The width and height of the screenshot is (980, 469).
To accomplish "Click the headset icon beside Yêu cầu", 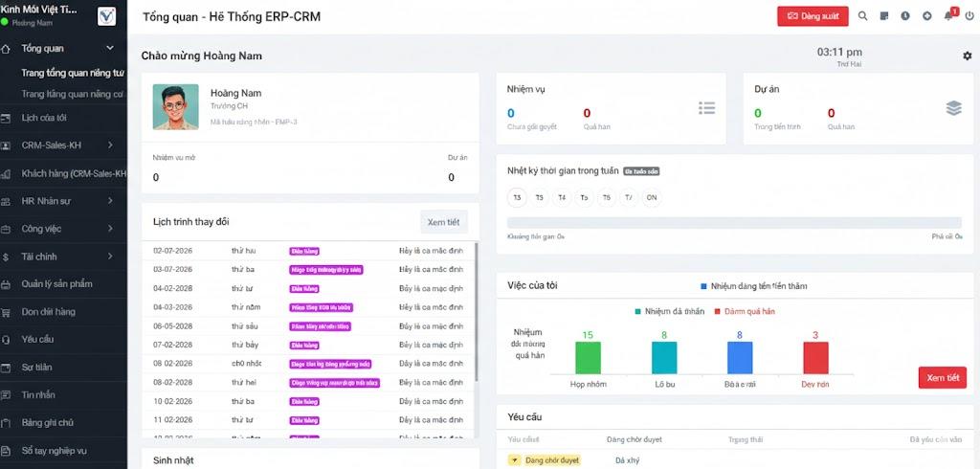I will (x=6, y=340).
